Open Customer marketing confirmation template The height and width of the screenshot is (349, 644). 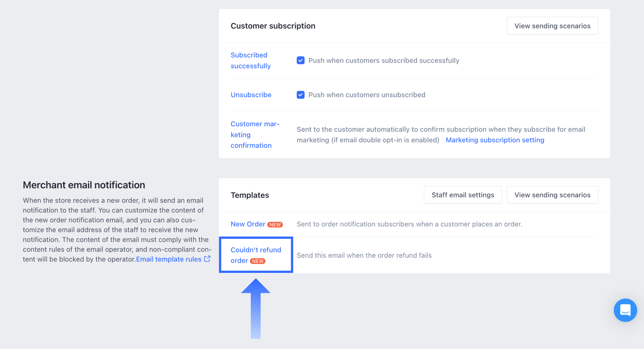coord(255,134)
